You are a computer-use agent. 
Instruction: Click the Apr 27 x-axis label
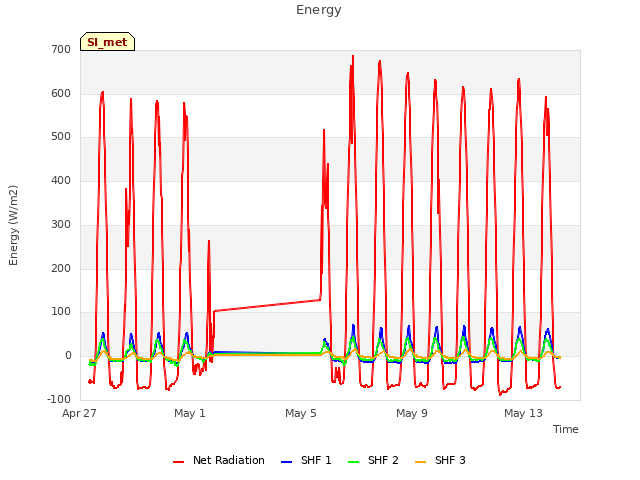(79, 413)
